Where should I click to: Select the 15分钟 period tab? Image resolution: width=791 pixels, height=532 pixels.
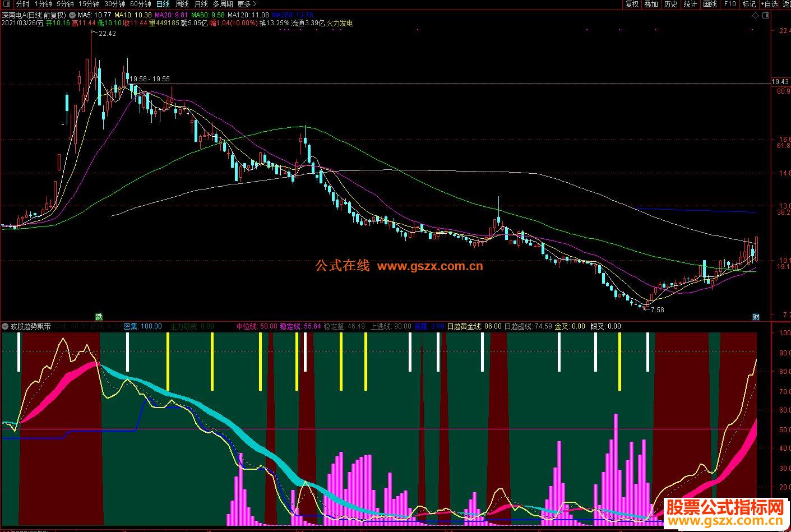[x=89, y=4]
